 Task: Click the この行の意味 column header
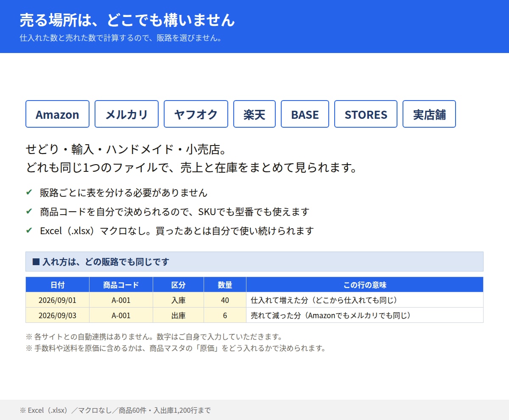pyautogui.click(x=365, y=285)
